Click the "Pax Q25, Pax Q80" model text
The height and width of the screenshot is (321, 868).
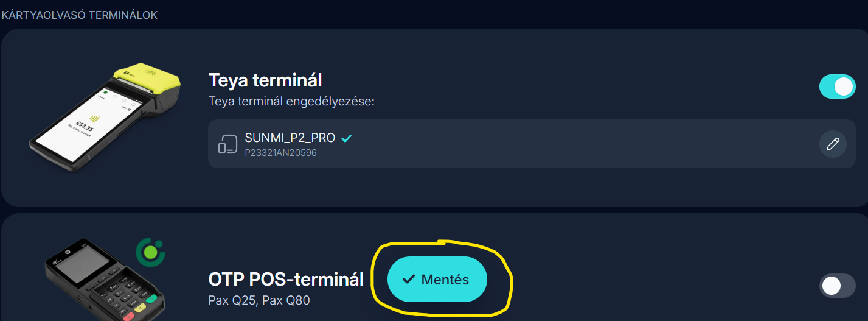pyautogui.click(x=259, y=300)
